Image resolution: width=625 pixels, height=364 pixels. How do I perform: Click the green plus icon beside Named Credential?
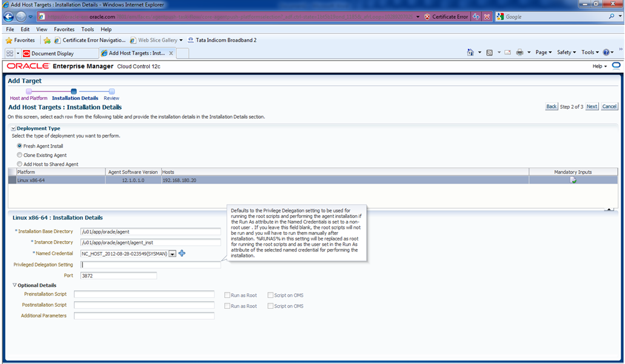coord(182,253)
